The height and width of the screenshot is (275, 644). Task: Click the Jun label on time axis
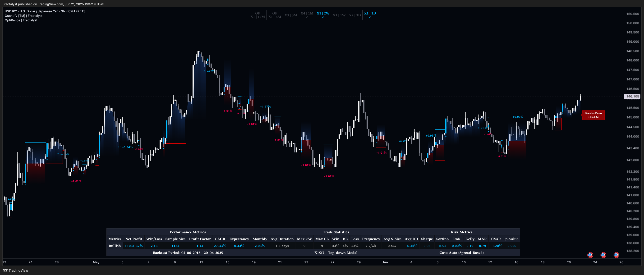(385, 262)
